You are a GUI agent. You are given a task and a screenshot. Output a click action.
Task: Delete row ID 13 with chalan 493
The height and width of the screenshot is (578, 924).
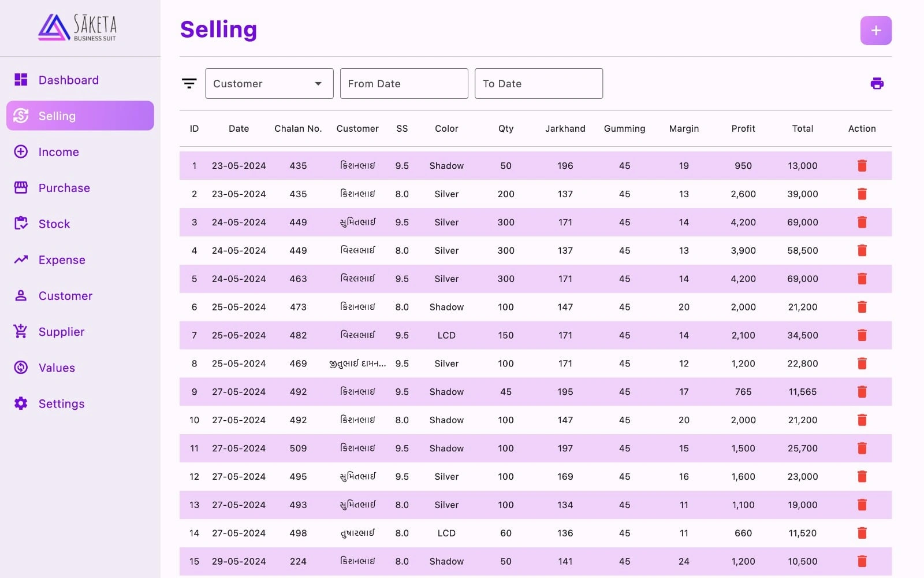(862, 505)
